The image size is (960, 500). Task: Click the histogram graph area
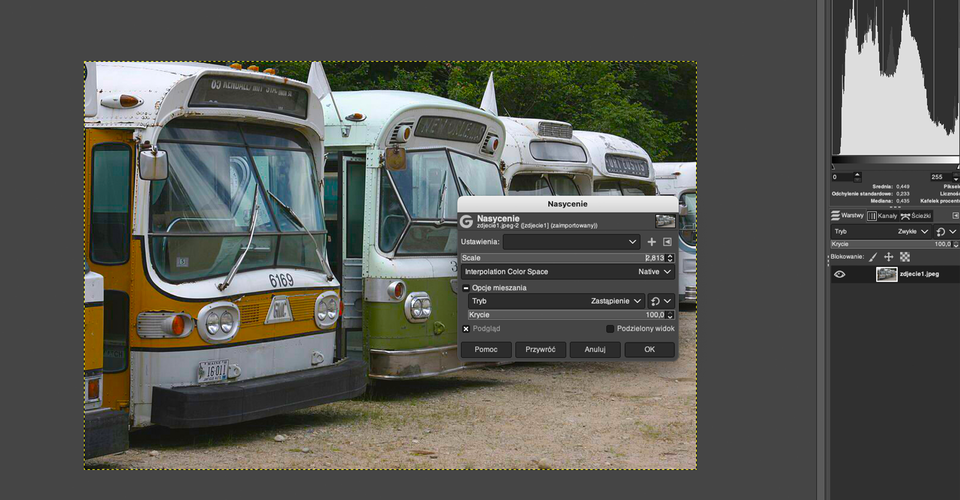tap(896, 77)
